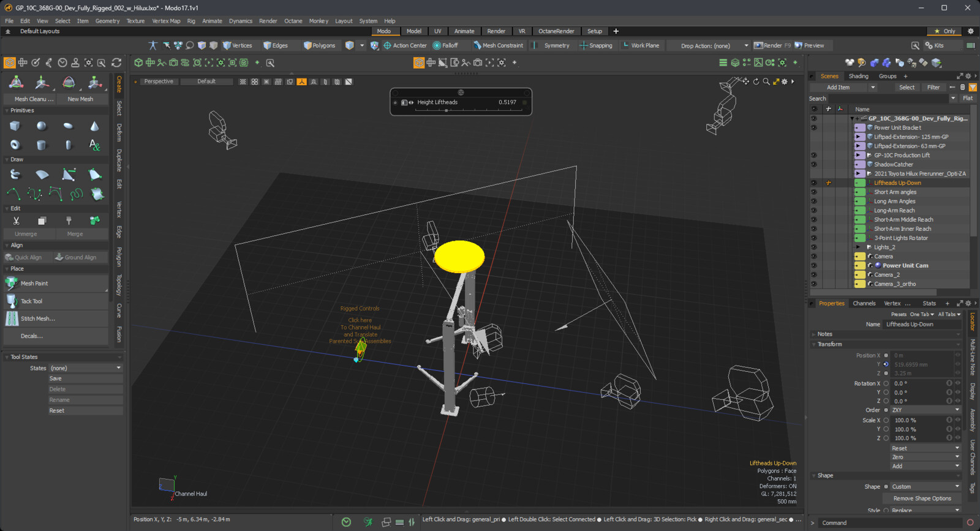Open the Render menu

point(268,21)
